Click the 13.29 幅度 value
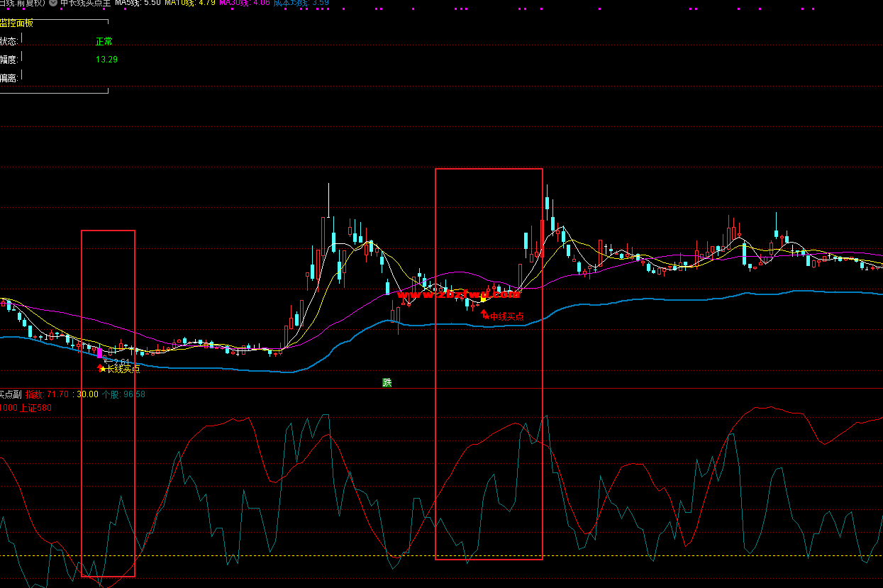 pos(106,60)
